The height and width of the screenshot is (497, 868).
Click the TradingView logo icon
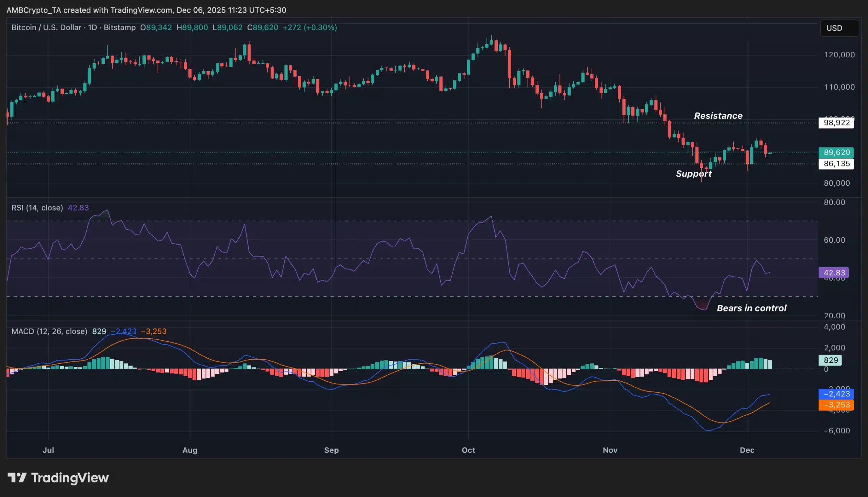tap(17, 478)
